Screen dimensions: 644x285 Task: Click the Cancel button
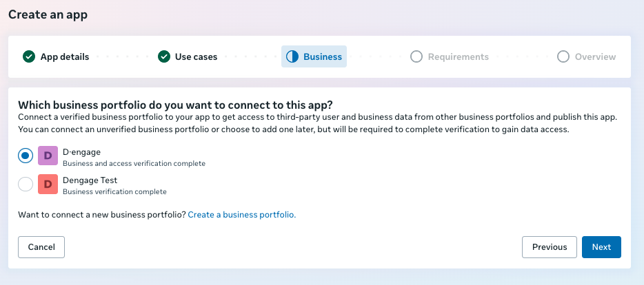[41, 247]
